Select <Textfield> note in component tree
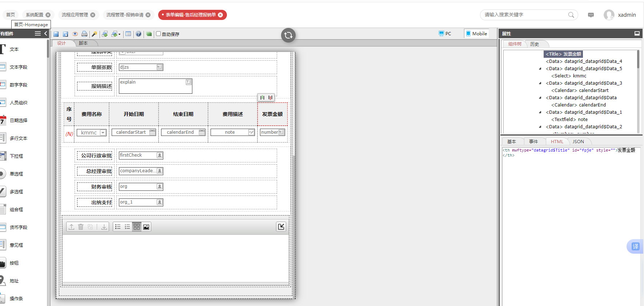This screenshot has height=306, width=644. [x=569, y=120]
